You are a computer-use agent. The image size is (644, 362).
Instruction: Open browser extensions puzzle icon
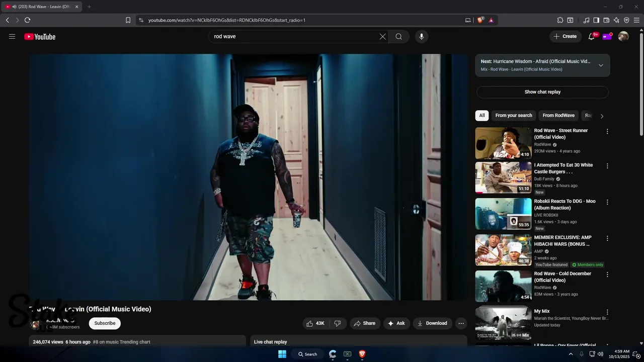click(x=560, y=20)
